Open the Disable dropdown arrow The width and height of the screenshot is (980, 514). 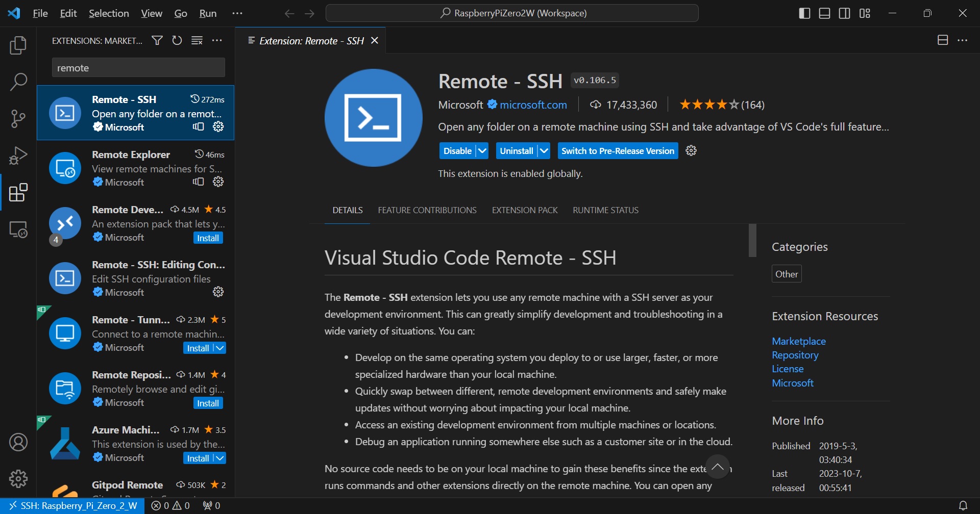coord(482,150)
